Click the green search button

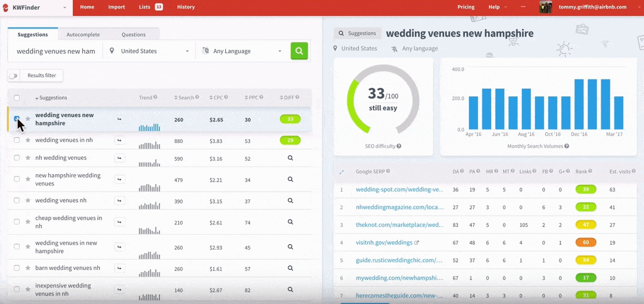[299, 51]
